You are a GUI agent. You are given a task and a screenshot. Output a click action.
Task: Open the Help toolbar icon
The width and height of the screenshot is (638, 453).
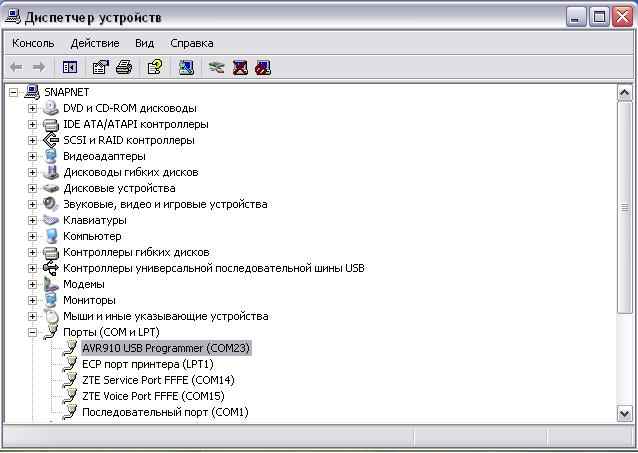(155, 67)
